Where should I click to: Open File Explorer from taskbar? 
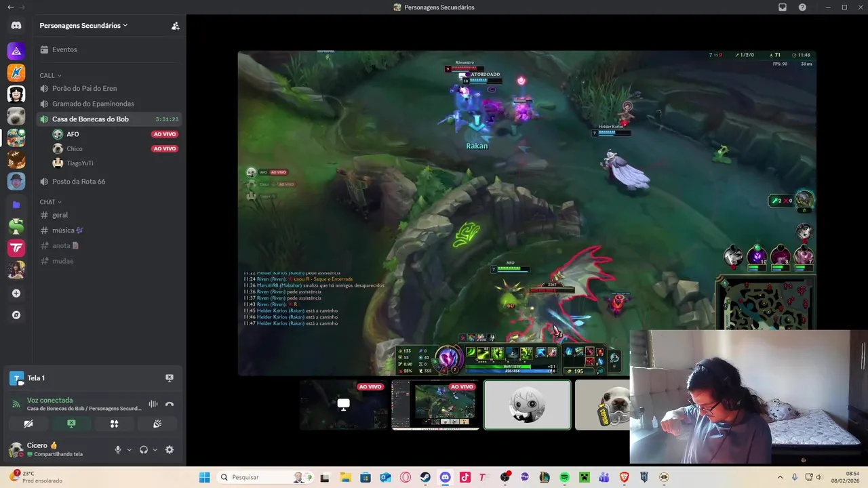click(x=344, y=477)
